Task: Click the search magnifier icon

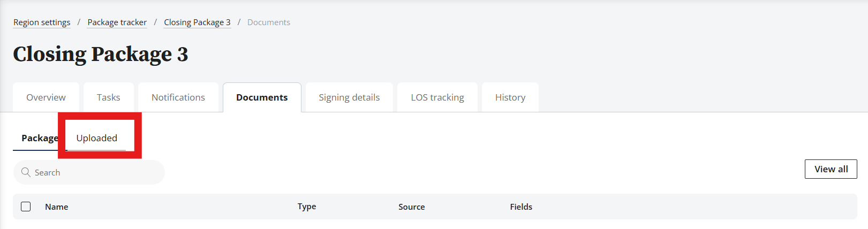Action: pos(26,172)
